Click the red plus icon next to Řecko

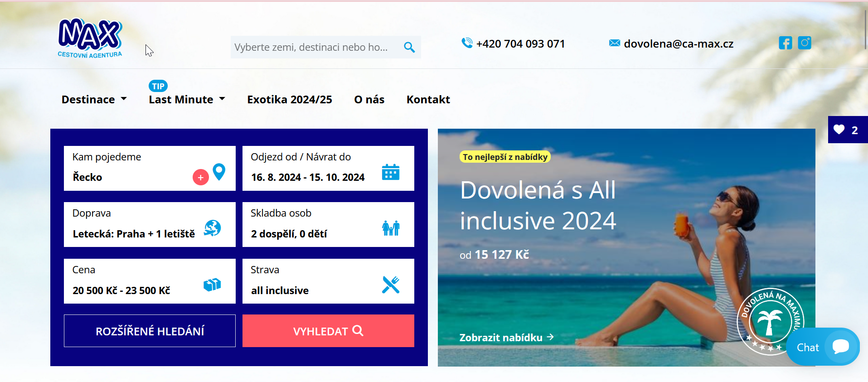click(x=201, y=177)
